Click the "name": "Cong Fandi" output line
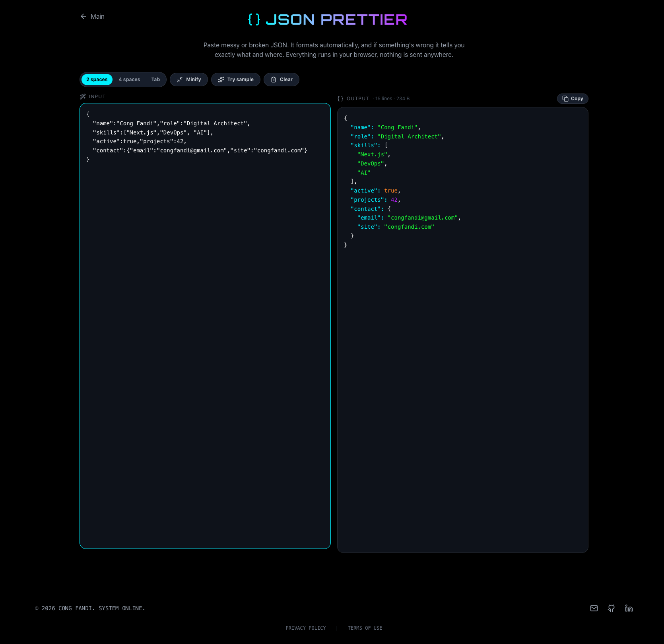The height and width of the screenshot is (644, 664). coord(386,127)
